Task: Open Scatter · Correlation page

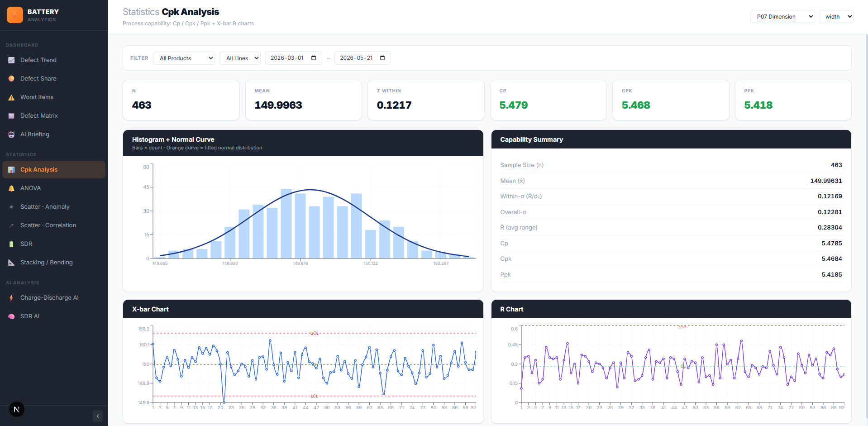Action: 54,225
